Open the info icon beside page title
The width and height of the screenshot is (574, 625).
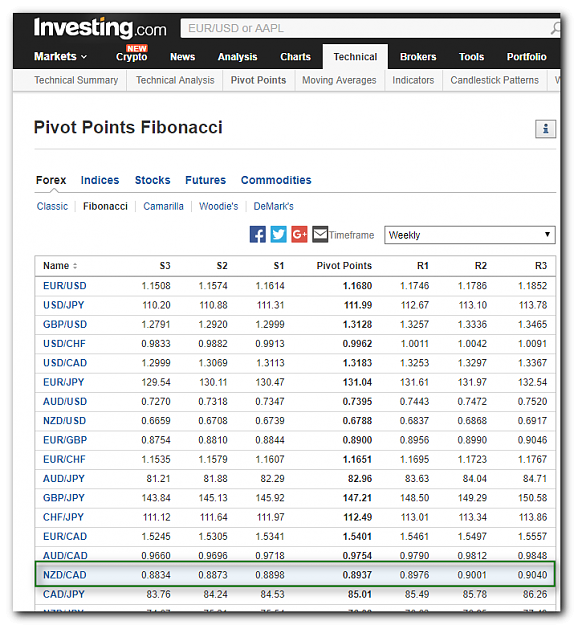[x=545, y=129]
